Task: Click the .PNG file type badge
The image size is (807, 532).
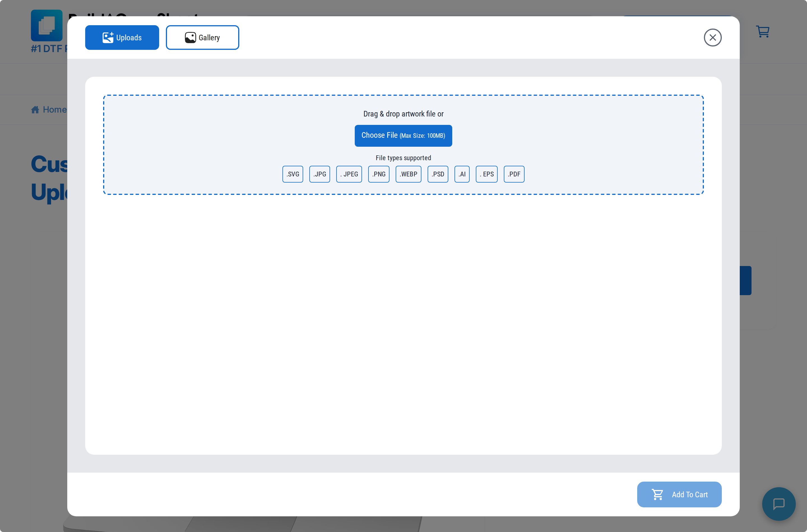Action: pos(379,174)
